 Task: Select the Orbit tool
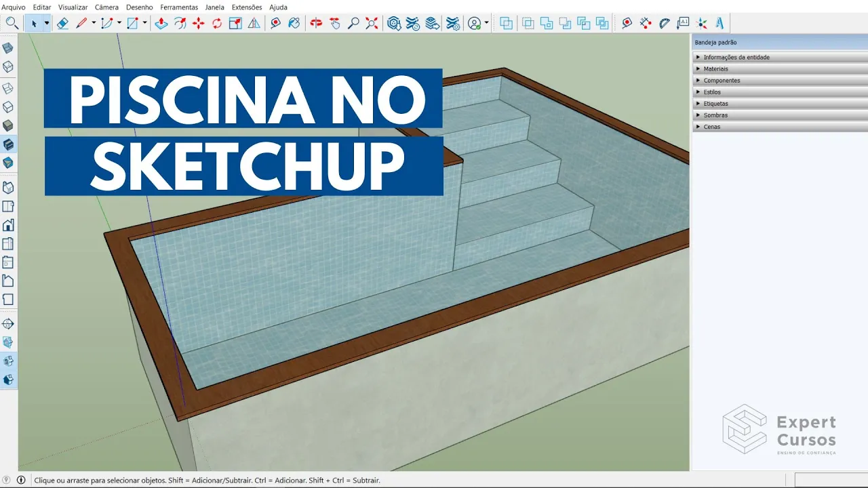click(316, 23)
